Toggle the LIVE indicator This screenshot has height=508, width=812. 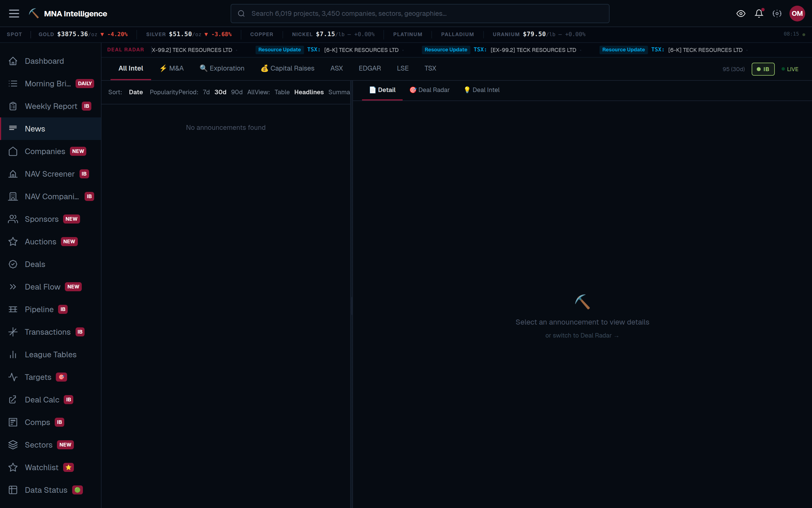pyautogui.click(x=790, y=69)
